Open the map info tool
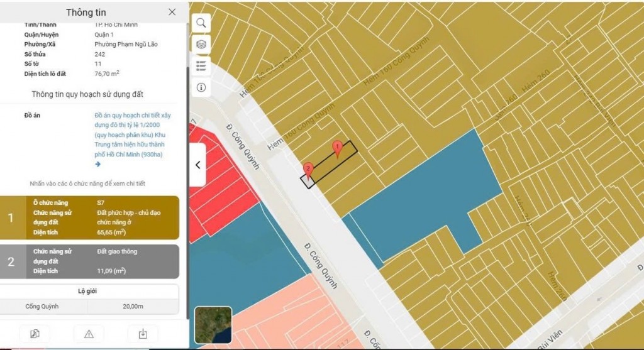The width and height of the screenshot is (644, 350). click(201, 87)
